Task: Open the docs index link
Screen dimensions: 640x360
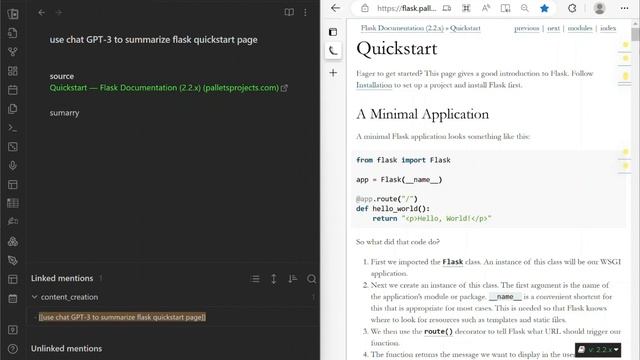Action: 608,28
